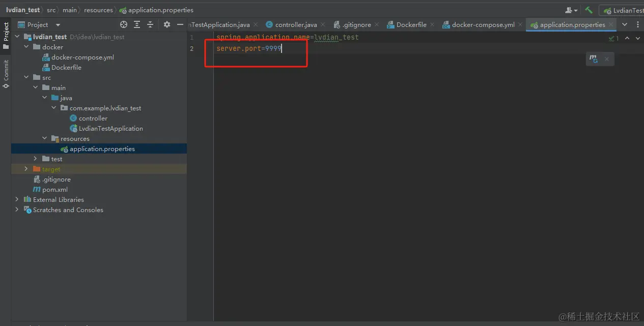This screenshot has height=326, width=644.
Task: Switch to the controller.java editor tab
Action: pos(296,24)
